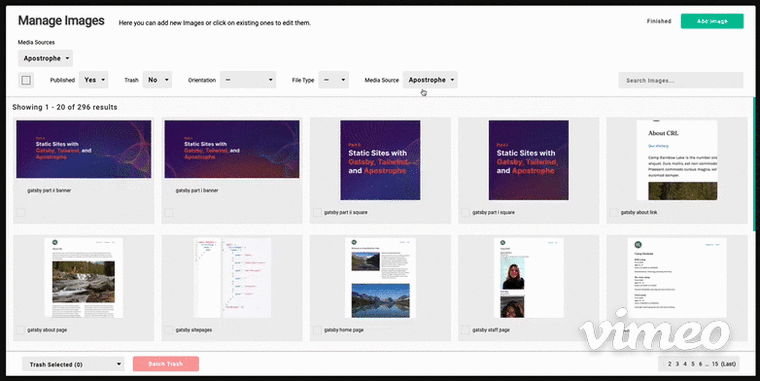Click the Media Sources label

[36, 42]
